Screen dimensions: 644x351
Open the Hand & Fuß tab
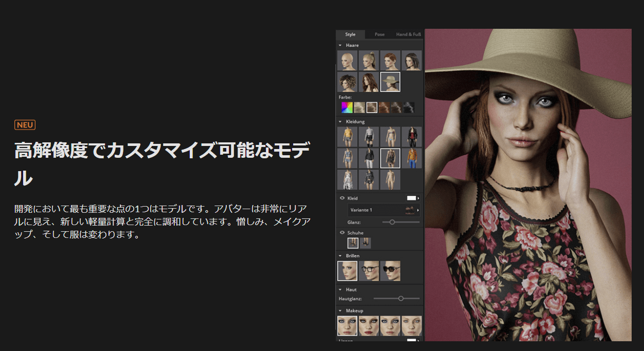click(x=408, y=34)
